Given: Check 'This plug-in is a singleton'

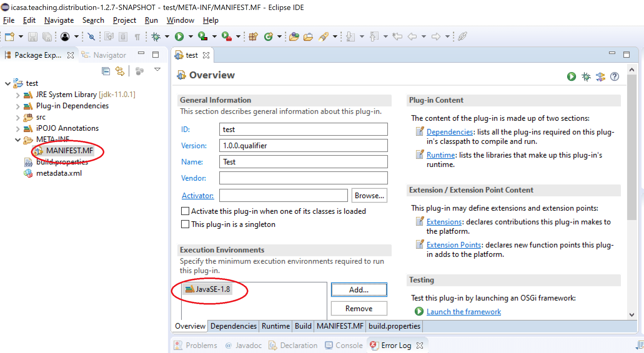Looking at the screenshot, I should click(x=185, y=224).
